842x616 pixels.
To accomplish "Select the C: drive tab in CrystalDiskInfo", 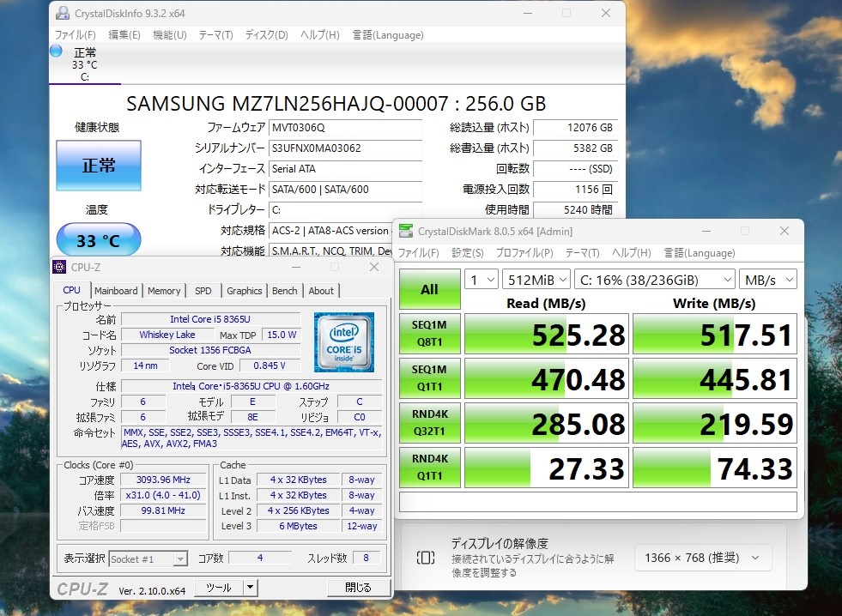I will tap(85, 64).
